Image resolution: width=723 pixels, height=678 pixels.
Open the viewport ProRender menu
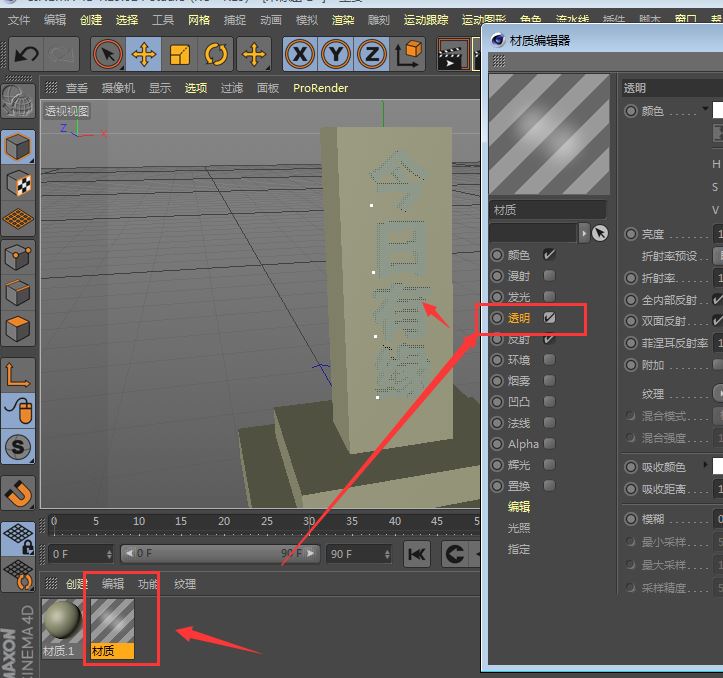point(320,88)
